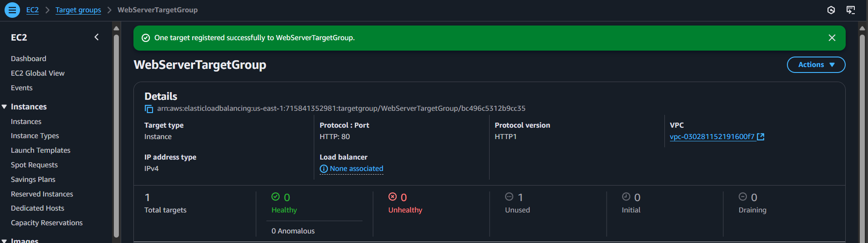Click the Draining targets label

[x=752, y=210]
